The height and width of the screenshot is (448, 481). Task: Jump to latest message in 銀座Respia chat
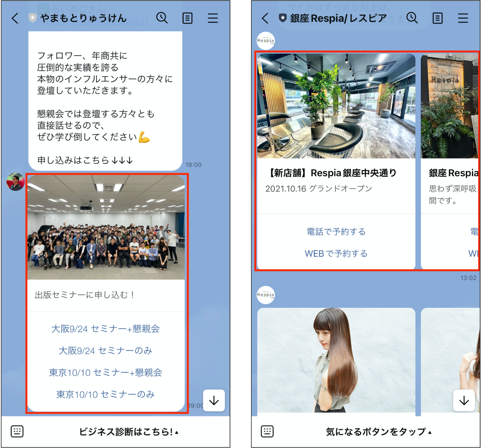pos(464,401)
